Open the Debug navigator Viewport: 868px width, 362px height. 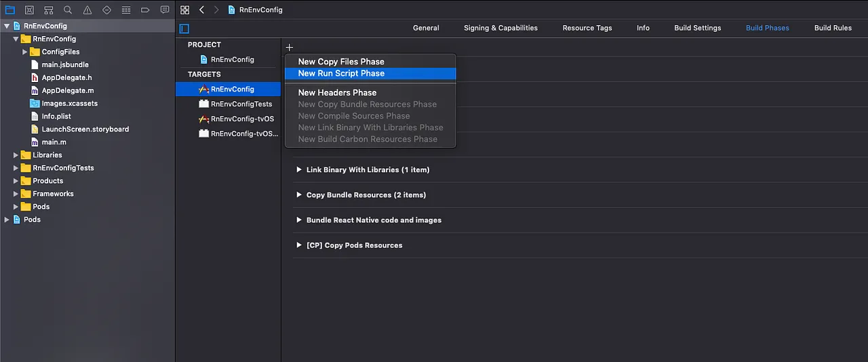[x=126, y=10]
